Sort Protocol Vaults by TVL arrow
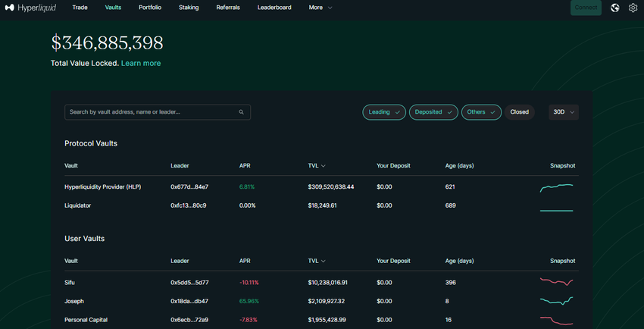 (324, 166)
